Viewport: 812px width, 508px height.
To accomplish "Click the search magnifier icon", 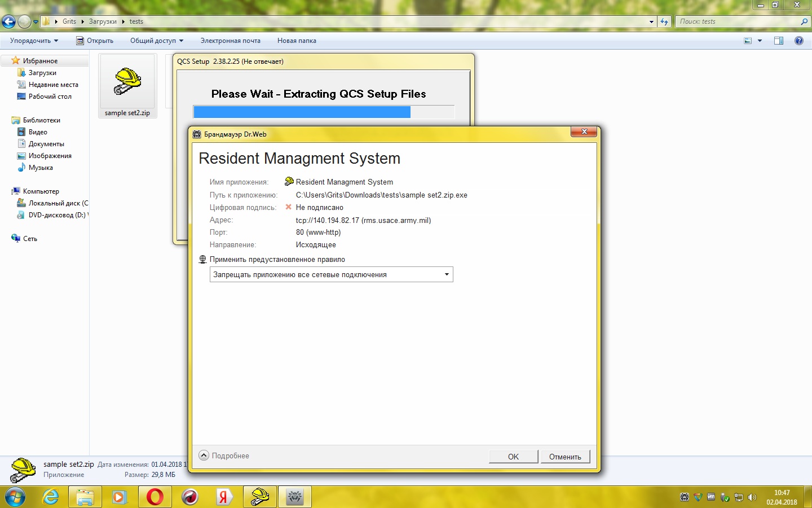I will pyautogui.click(x=805, y=21).
